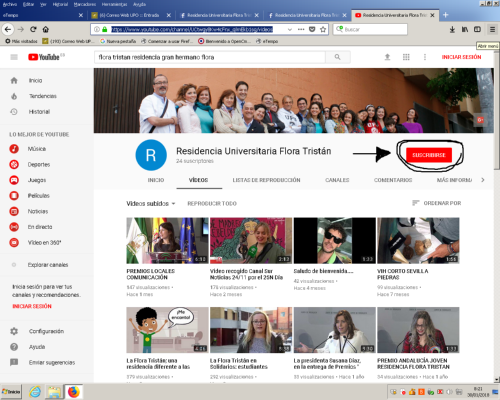
Task: Click the channel avatar R icon
Action: pyautogui.click(x=151, y=155)
